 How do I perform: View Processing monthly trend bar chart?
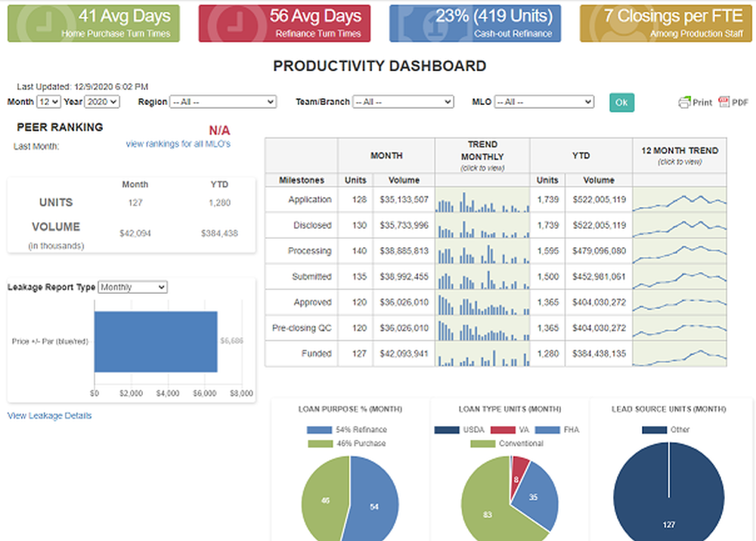pyautogui.click(x=482, y=251)
